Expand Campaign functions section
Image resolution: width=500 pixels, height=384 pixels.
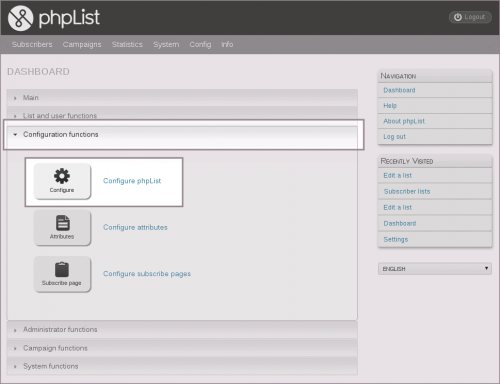coord(182,348)
